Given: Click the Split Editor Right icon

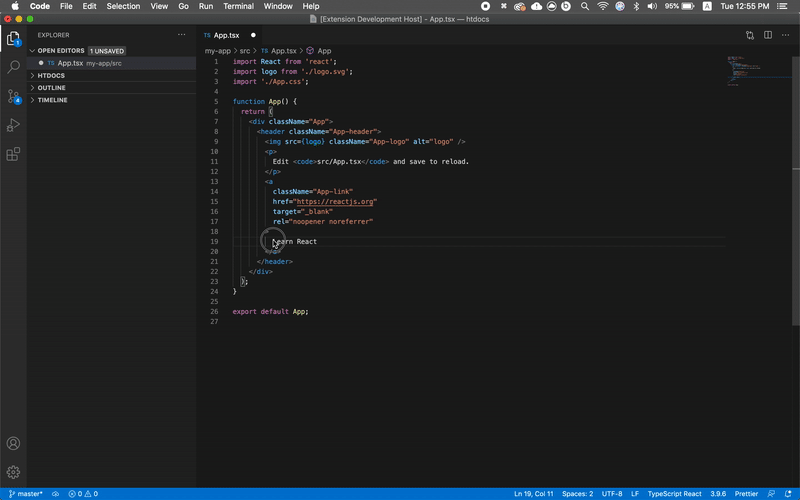Looking at the screenshot, I should point(768,35).
